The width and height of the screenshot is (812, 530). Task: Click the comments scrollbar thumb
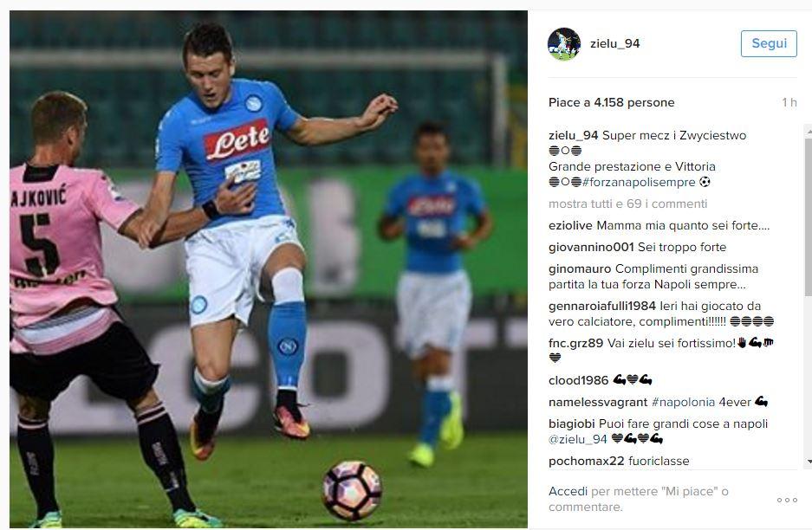[x=809, y=217]
